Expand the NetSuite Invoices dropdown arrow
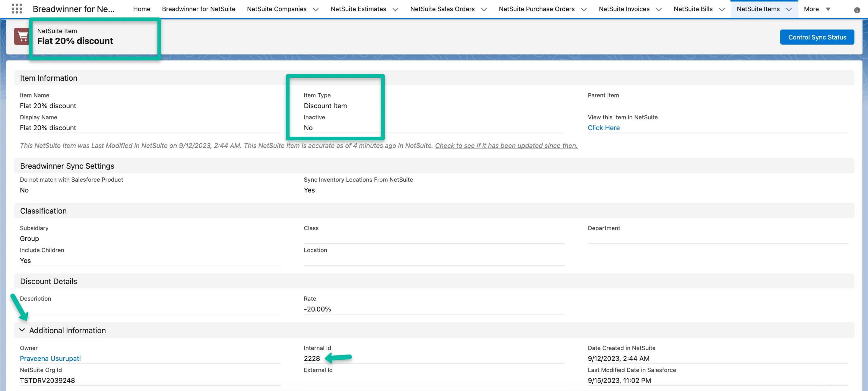The width and height of the screenshot is (868, 391). tap(659, 9)
